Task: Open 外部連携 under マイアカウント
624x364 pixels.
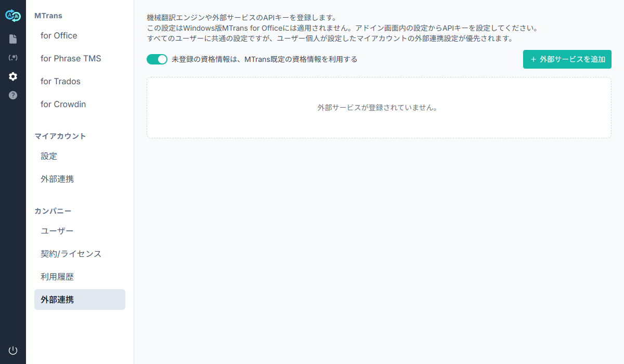Action: pyautogui.click(x=80, y=179)
